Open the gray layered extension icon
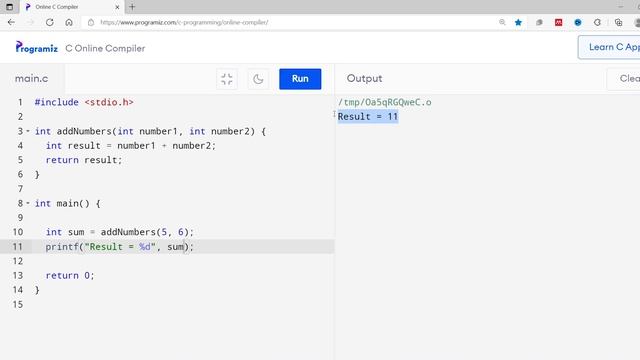Image resolution: width=640 pixels, height=360 pixels. 539,22
